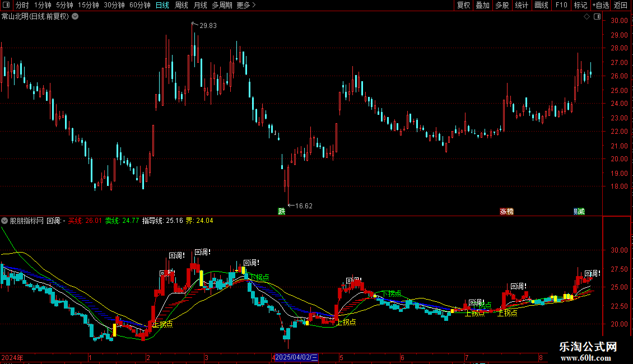
Task: Expand the 股朋指标网 indicator dropdown arrow
Action: [x=4, y=221]
